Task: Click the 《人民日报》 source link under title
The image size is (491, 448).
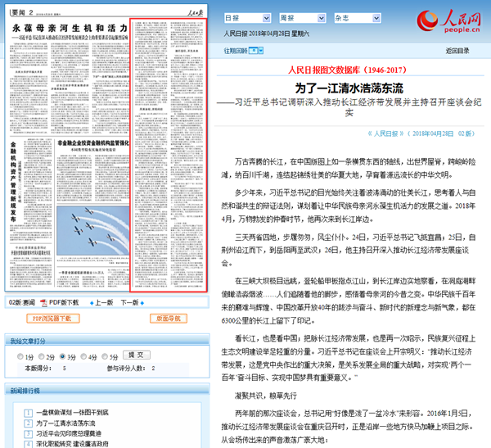Action: click(385, 133)
